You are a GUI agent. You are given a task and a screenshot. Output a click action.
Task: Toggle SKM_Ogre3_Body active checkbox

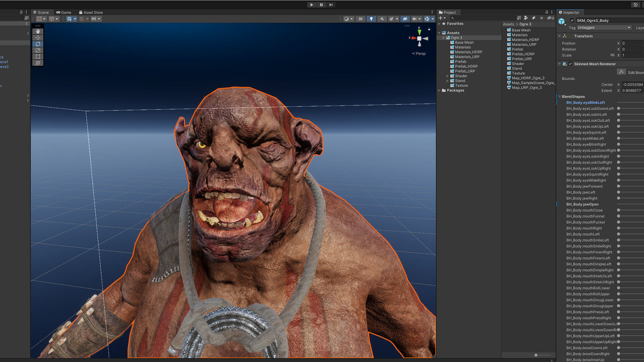tap(572, 20)
